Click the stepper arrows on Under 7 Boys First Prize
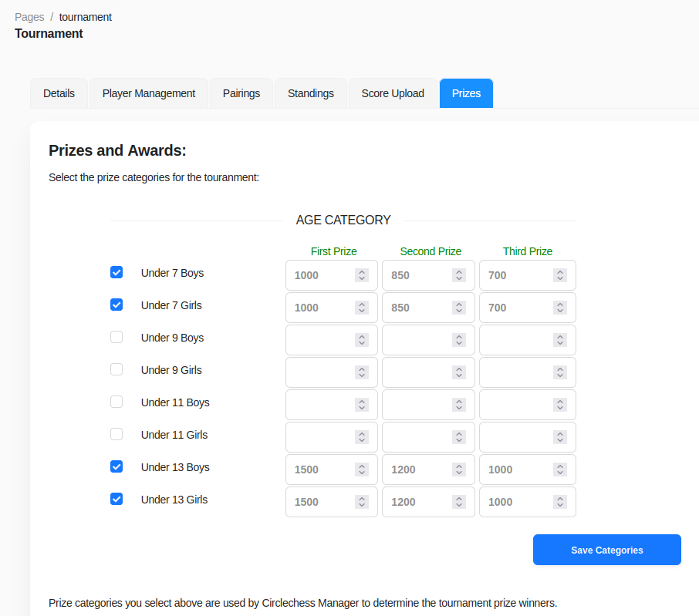The image size is (699, 616). click(362, 275)
